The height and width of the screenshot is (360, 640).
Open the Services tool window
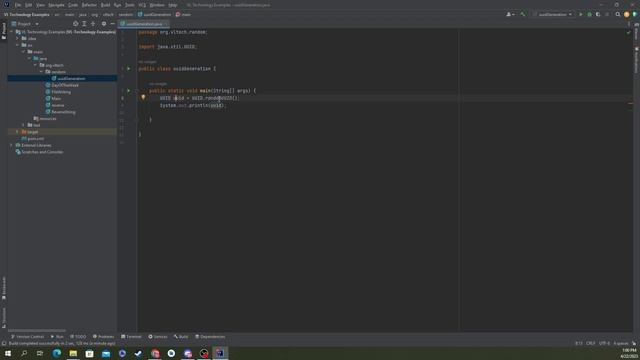click(158, 337)
